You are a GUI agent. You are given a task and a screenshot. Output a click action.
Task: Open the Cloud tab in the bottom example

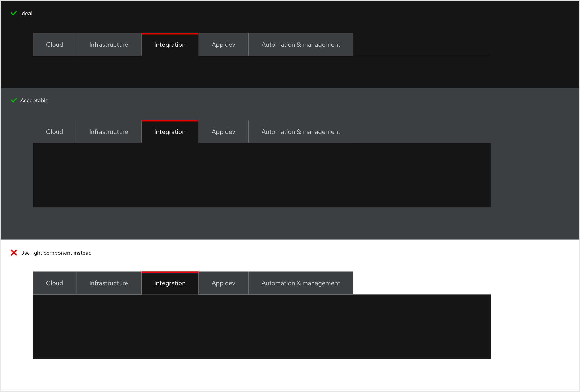coord(54,283)
